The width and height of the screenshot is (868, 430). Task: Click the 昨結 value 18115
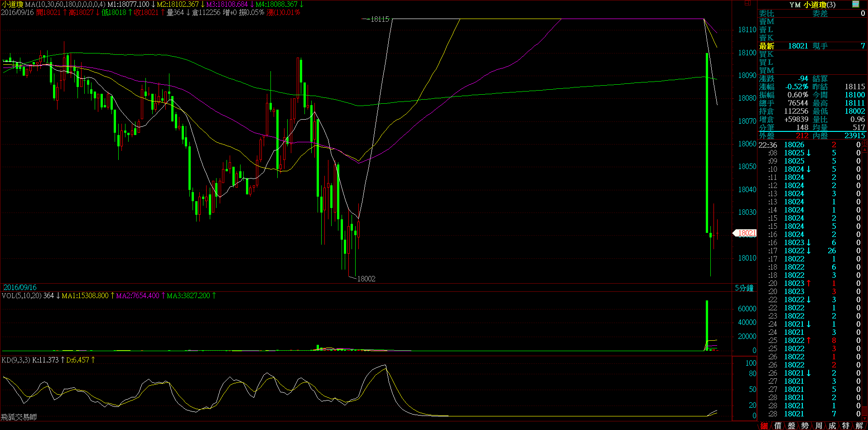855,87
